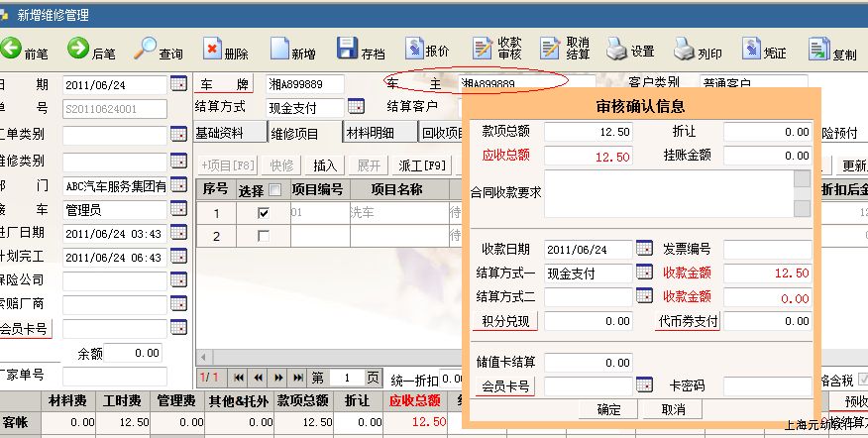The width and height of the screenshot is (868, 438).
Task: Click the 删除 delete toolbar icon
Action: pos(213,49)
